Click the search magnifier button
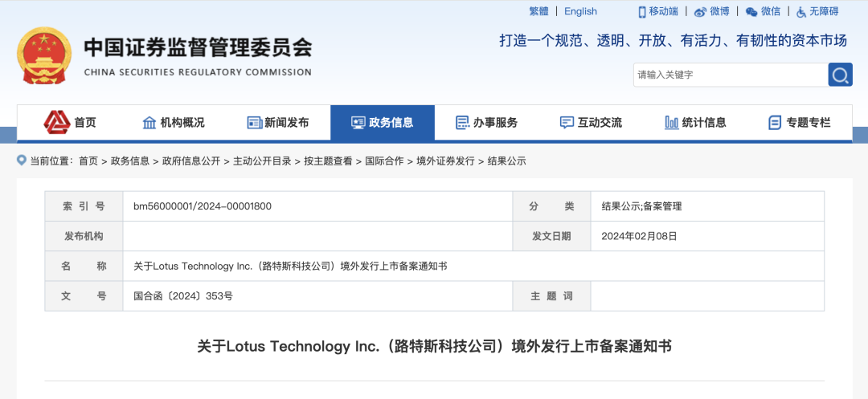The width and height of the screenshot is (868, 399). tap(840, 75)
